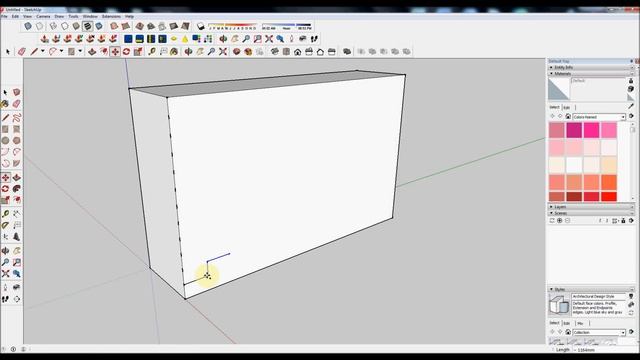The image size is (640, 360).
Task: Switch to the Materials Edit tab
Action: tap(567, 108)
